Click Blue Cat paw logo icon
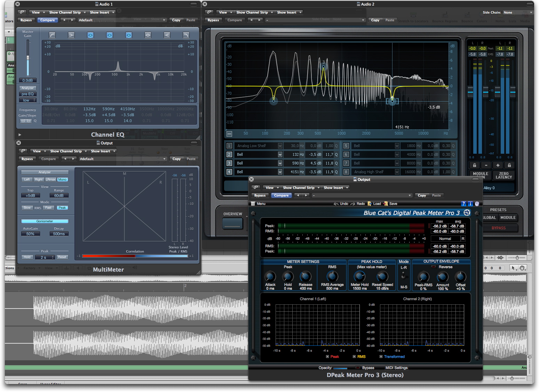Screen dimensions: 539x392 tap(467, 213)
